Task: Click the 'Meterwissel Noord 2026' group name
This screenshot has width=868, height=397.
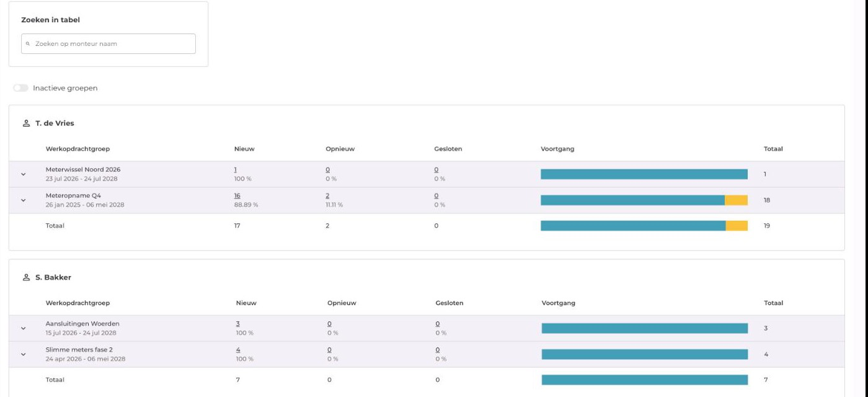Action: [83, 169]
